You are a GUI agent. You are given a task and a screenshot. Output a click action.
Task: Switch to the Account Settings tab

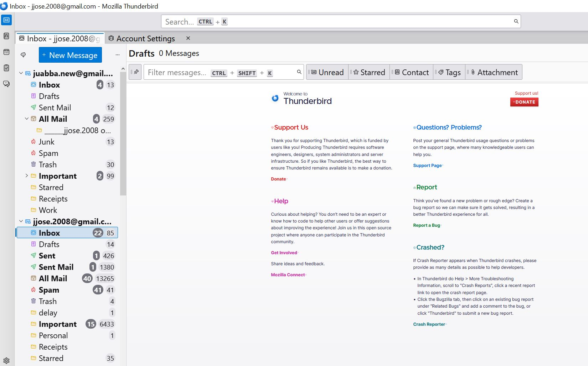(x=145, y=38)
